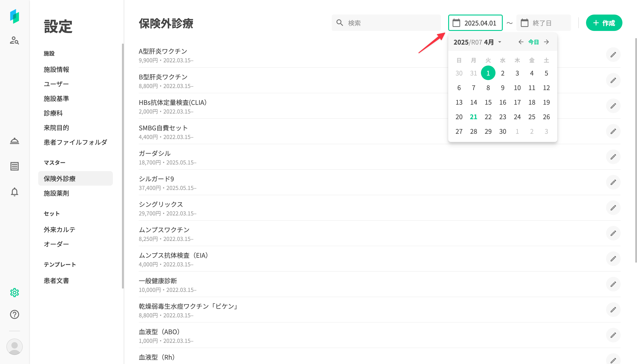Jump to 今日 in calendar

tap(533, 42)
